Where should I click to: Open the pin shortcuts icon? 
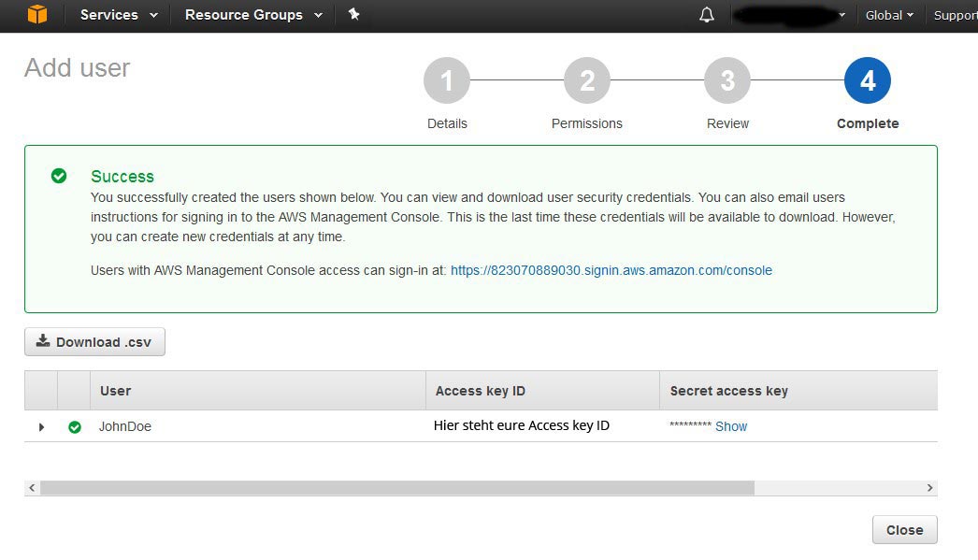(x=353, y=14)
